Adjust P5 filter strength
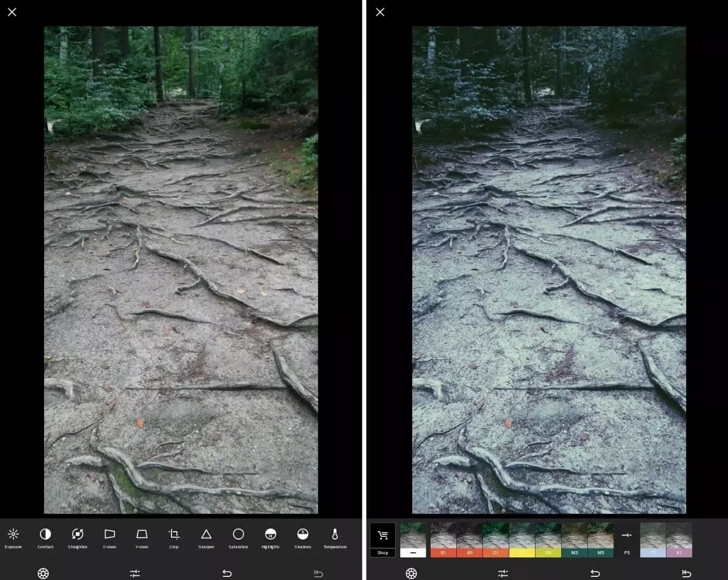Viewport: 728px width, 580px height. point(627,540)
